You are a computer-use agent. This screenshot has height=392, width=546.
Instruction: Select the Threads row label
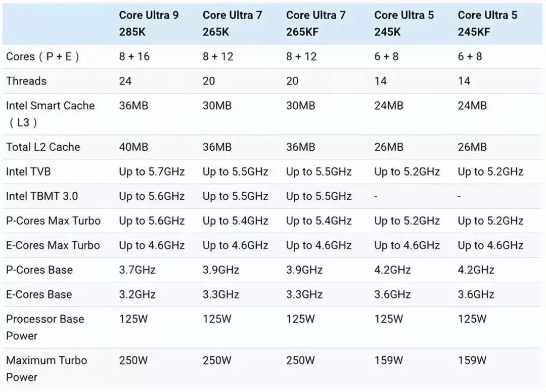[x=26, y=81]
